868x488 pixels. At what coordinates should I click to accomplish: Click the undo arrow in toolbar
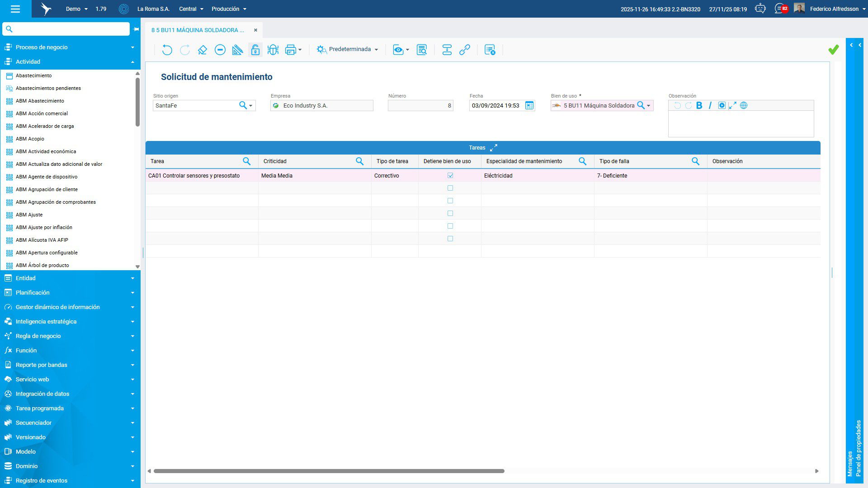point(167,50)
